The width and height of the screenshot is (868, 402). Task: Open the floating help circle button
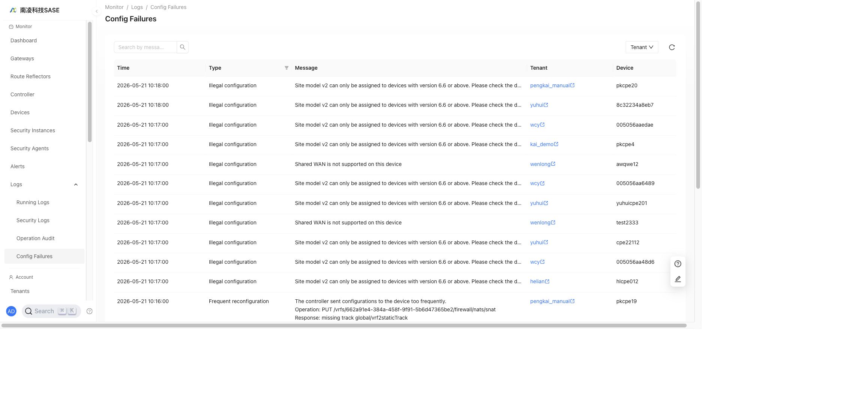tap(678, 264)
